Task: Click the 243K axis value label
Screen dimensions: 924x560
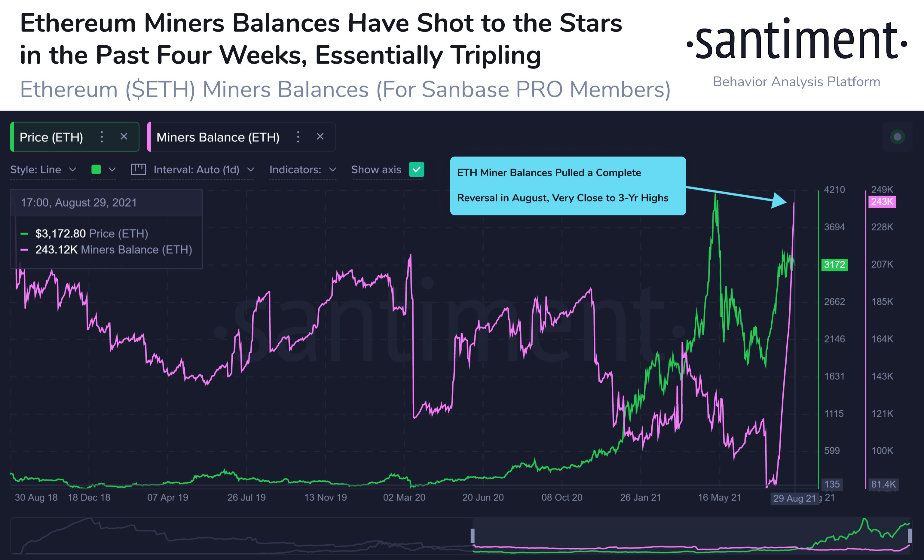Action: 883,202
